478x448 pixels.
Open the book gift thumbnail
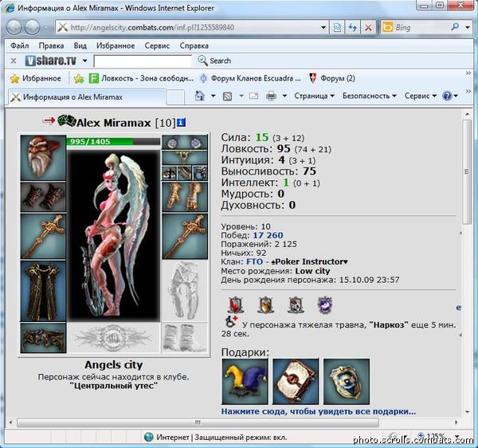click(x=296, y=382)
